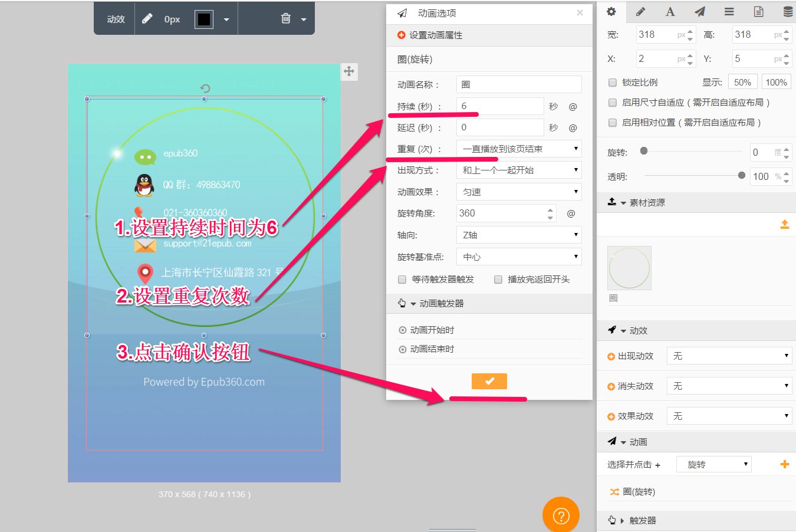The image size is (796, 532).
Task: Click the 100% display button
Action: pyautogui.click(x=777, y=83)
